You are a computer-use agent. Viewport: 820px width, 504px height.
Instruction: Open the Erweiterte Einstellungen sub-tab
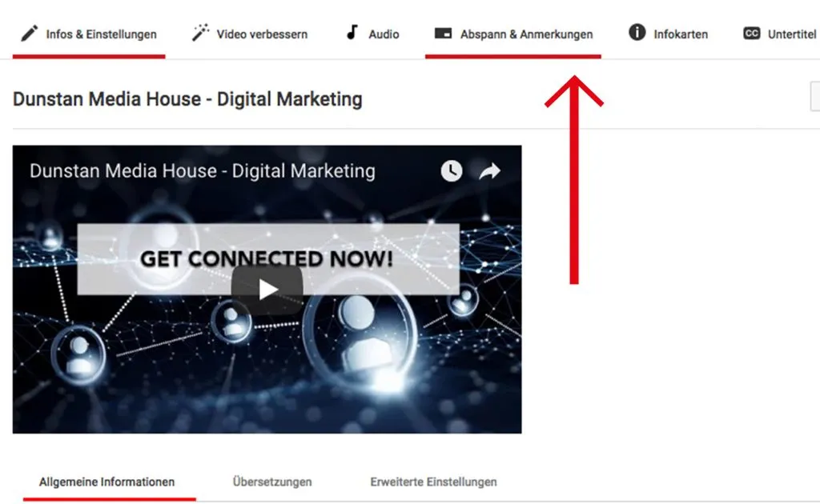(x=433, y=482)
